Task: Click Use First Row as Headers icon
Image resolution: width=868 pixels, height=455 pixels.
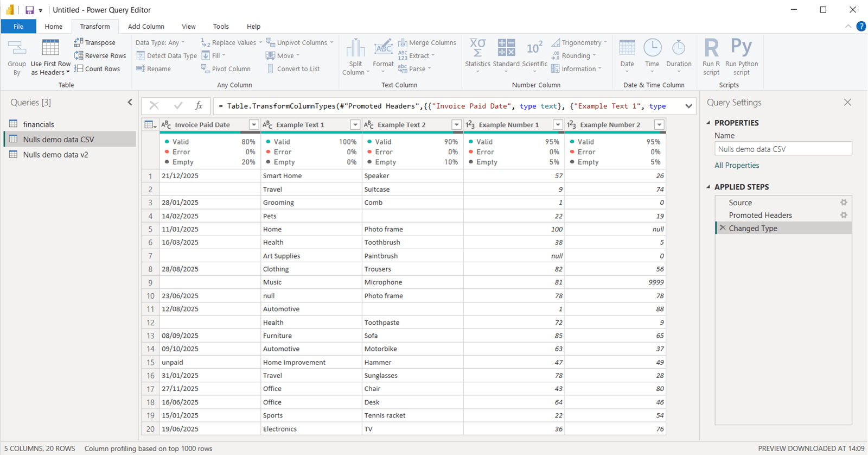Action: coord(50,48)
